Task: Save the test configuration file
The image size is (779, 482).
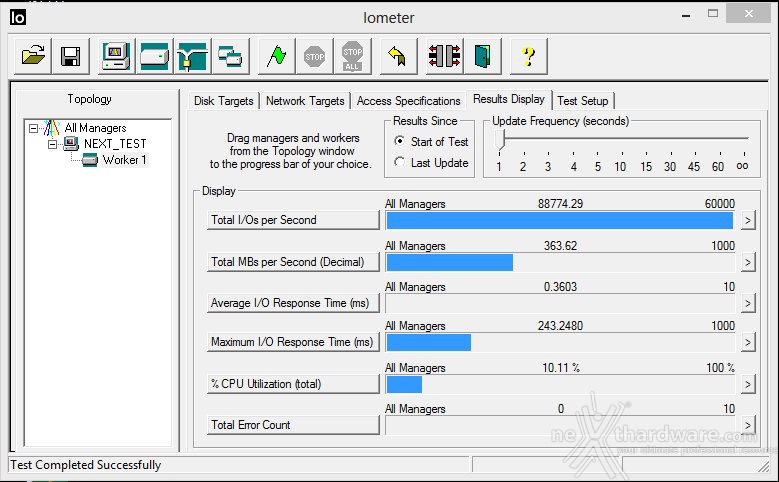Action: tap(71, 56)
